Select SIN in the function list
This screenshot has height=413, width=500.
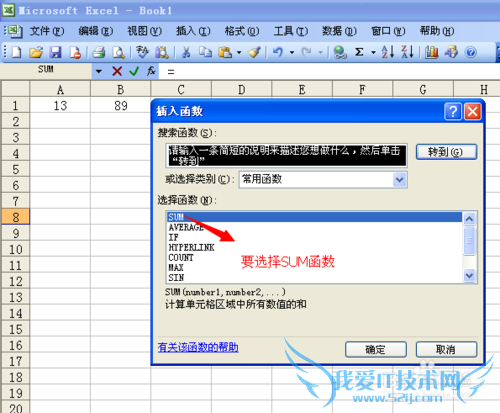(314, 277)
